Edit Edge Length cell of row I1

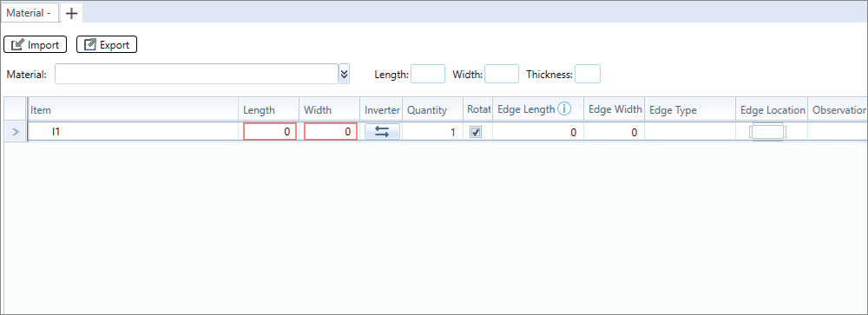[538, 132]
